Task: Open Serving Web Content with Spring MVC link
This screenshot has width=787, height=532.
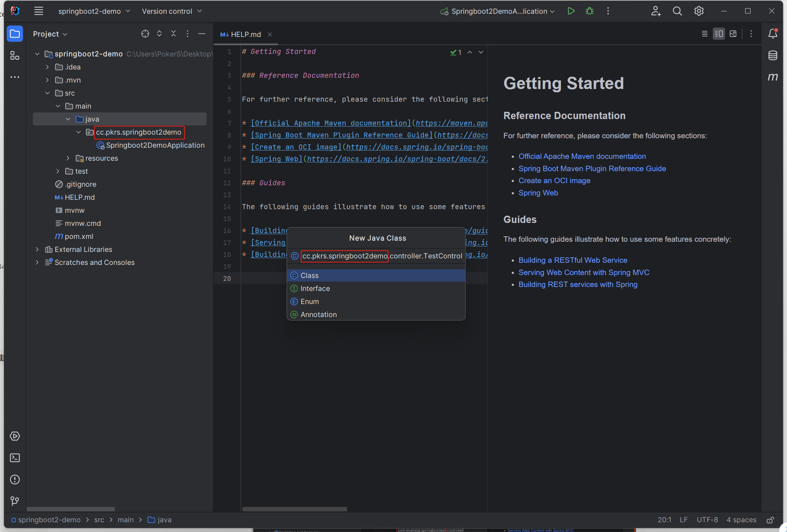Action: 584,273
